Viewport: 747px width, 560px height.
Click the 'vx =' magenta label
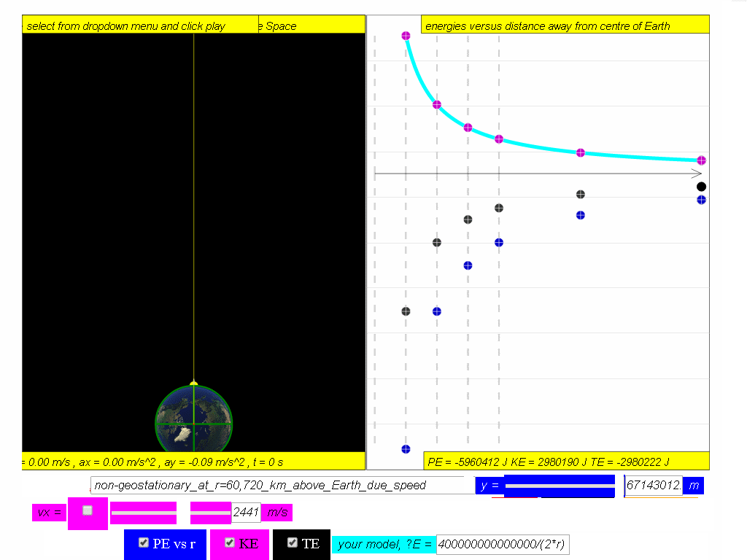click(50, 513)
